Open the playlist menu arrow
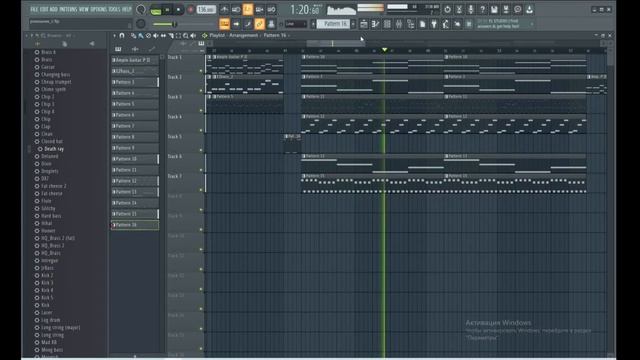Screen dimensions: 640x360 pyautogui.click(x=114, y=36)
